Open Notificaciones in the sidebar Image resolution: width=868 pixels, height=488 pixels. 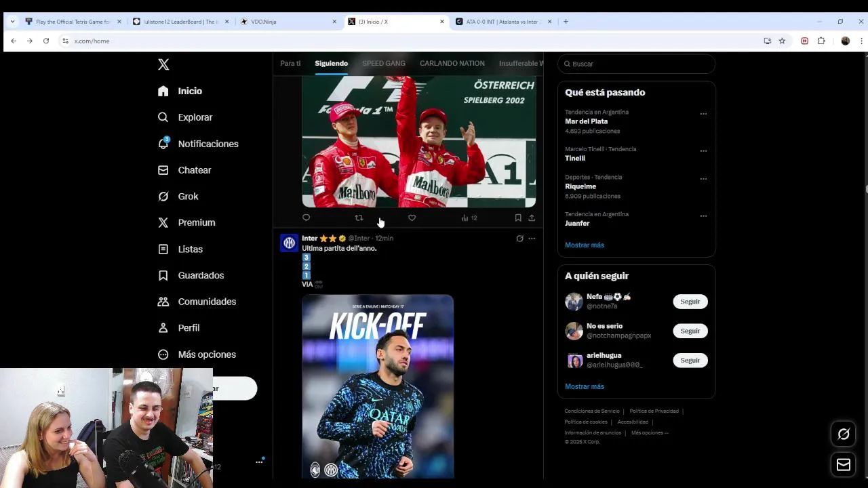198,144
